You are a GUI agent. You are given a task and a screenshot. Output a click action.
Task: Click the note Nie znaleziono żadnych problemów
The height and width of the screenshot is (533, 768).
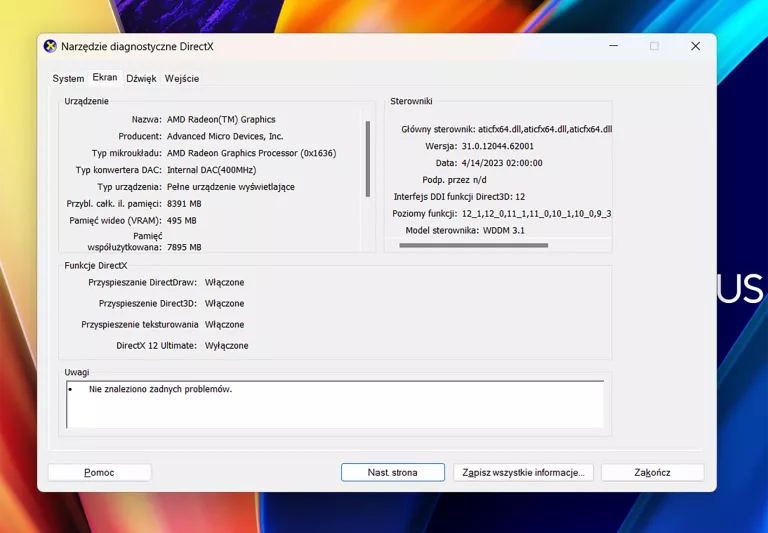click(x=160, y=389)
